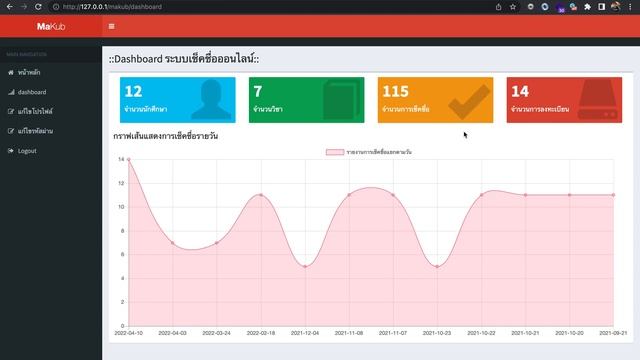Open the gray circle extension icon
This screenshot has height=360, width=640.
pos(530,7)
